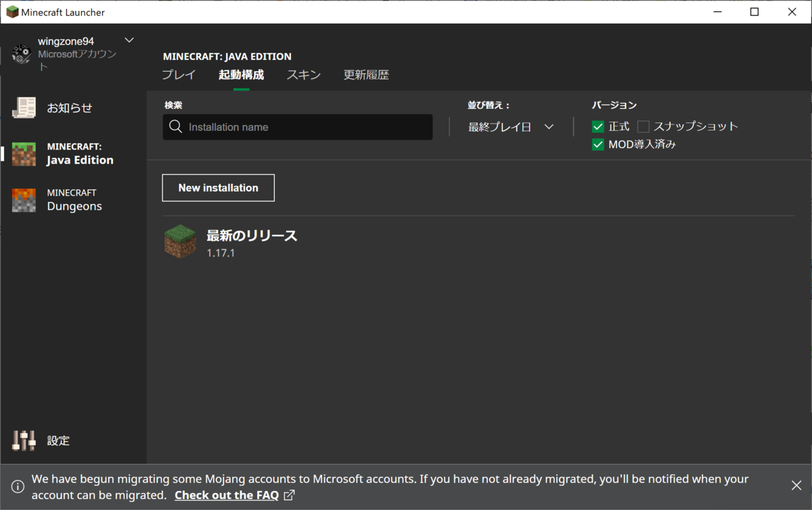
Task: Expand the wingzone94 account menu
Action: 129,39
